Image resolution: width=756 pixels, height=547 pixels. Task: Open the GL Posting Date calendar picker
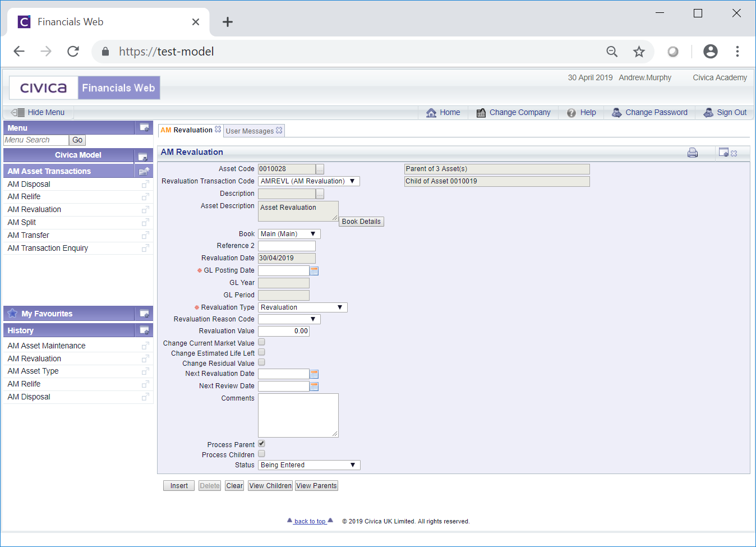[314, 270]
